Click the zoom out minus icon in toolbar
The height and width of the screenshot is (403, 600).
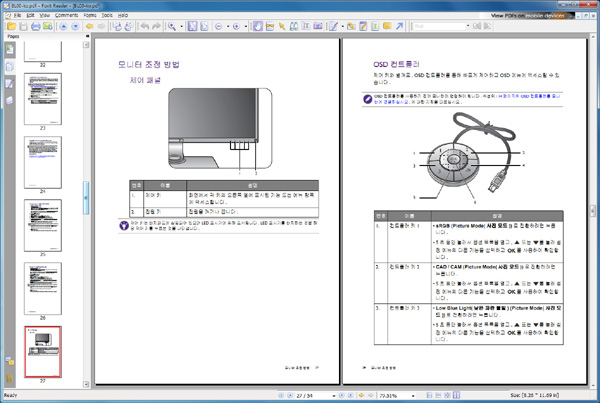[x=219, y=25]
